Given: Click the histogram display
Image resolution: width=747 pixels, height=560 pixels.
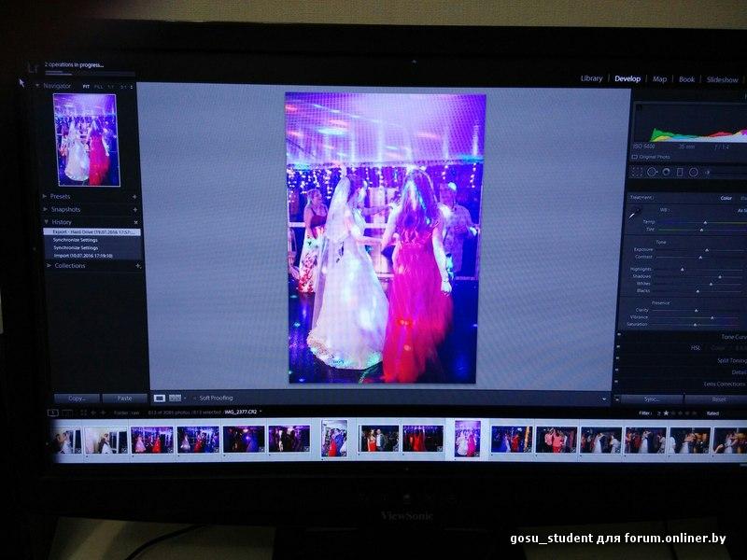Looking at the screenshot, I should click(x=690, y=121).
